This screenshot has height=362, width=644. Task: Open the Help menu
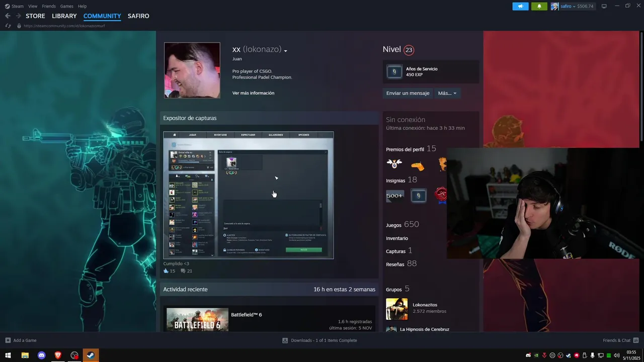[82, 6]
